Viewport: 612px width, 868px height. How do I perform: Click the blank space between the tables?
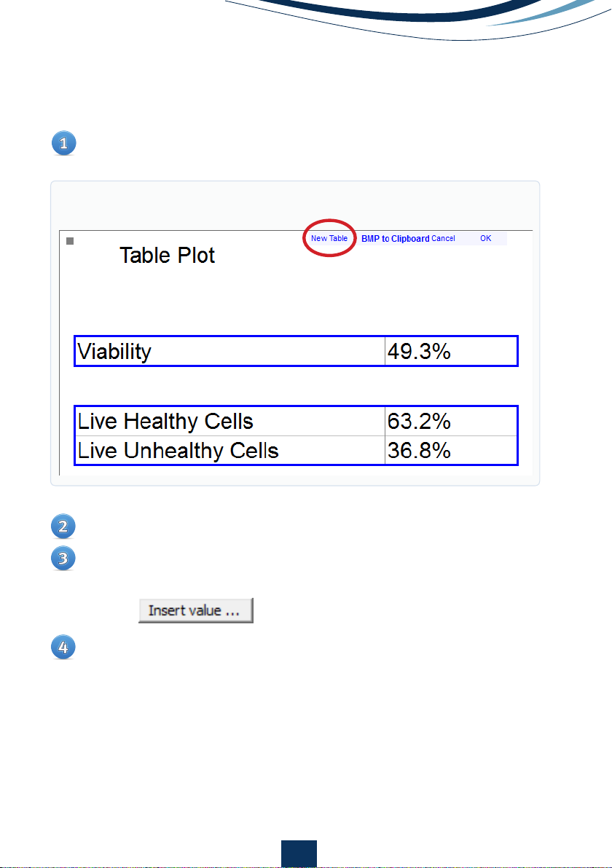click(x=297, y=386)
